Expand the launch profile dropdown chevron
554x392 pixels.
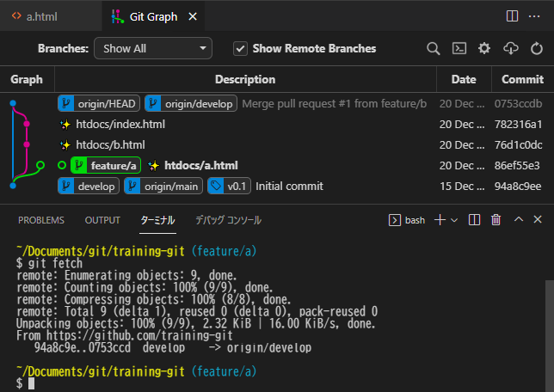point(454,220)
